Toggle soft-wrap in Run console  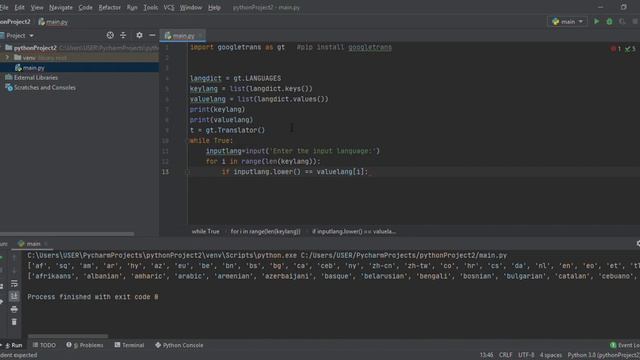(14, 283)
